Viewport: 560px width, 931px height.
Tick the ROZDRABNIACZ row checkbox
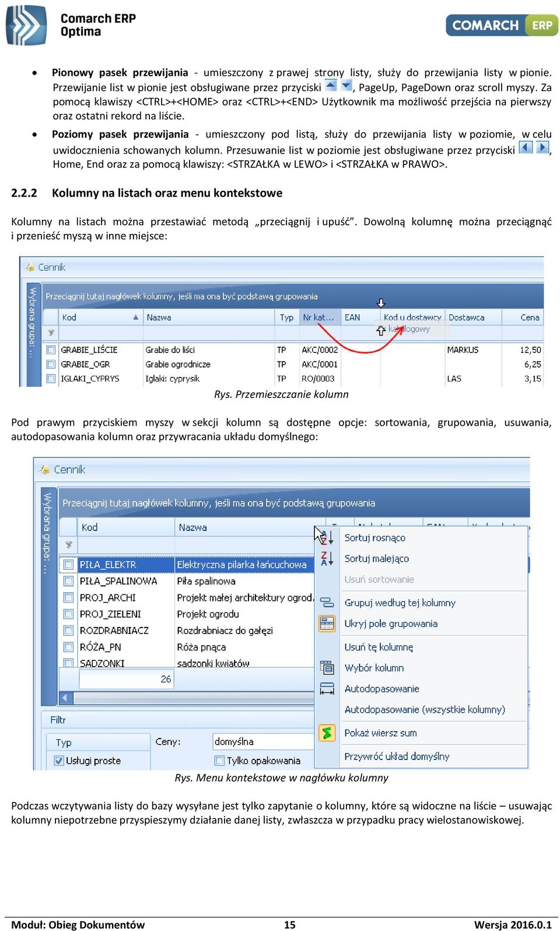tap(69, 631)
